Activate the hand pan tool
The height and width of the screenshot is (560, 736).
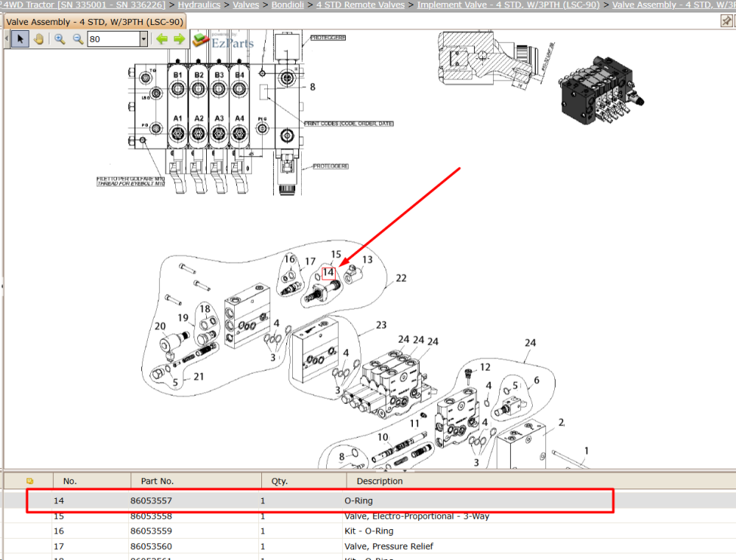[38, 39]
